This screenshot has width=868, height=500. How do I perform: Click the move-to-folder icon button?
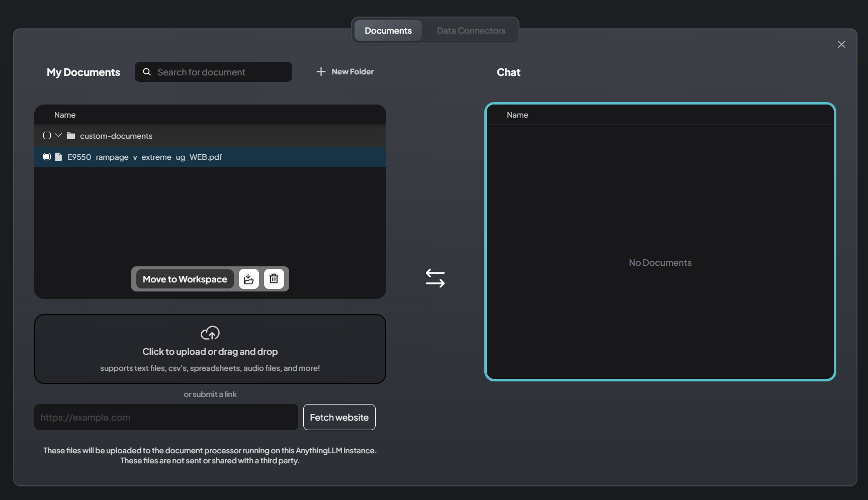click(x=249, y=279)
